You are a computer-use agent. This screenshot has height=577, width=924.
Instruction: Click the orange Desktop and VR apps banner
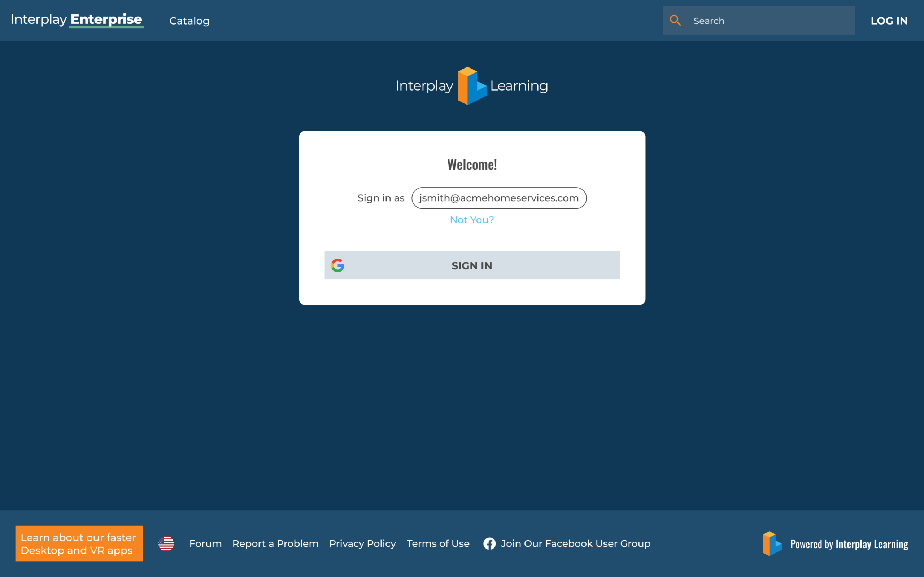(79, 543)
